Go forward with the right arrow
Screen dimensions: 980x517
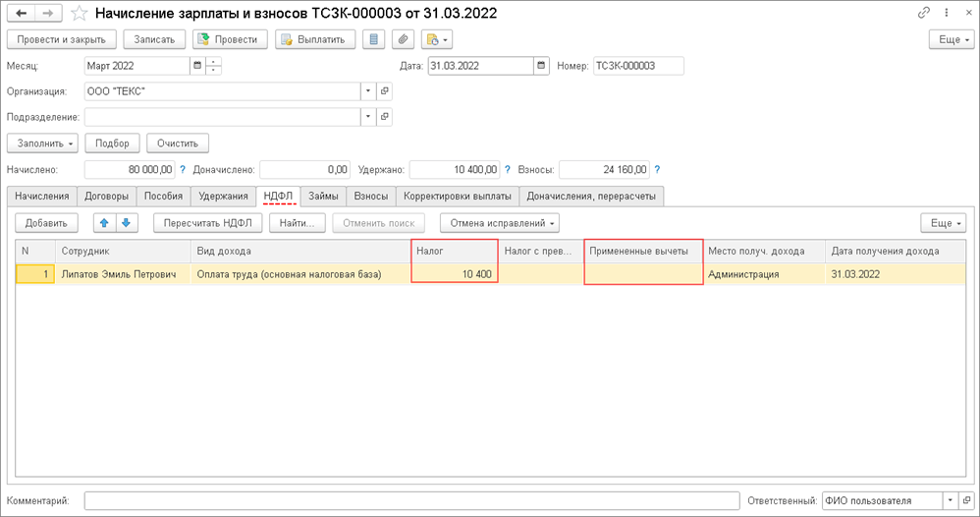tap(48, 13)
